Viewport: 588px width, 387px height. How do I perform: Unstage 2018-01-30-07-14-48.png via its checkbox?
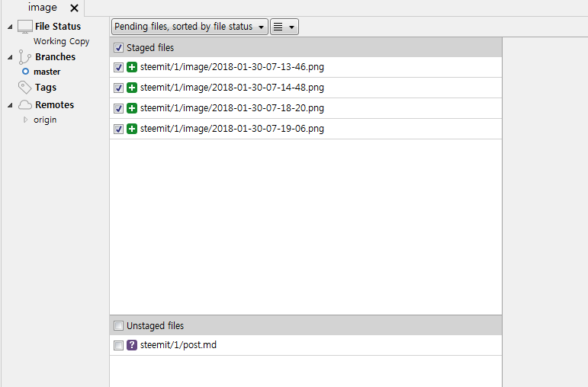(x=118, y=88)
